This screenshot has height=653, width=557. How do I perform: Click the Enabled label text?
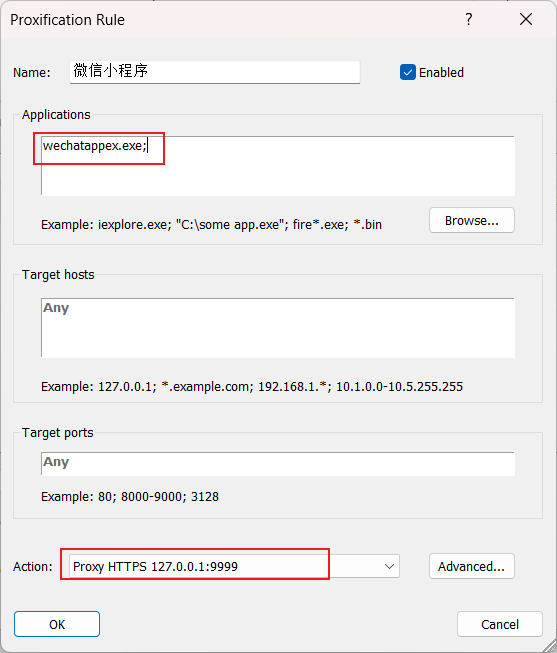(x=441, y=72)
